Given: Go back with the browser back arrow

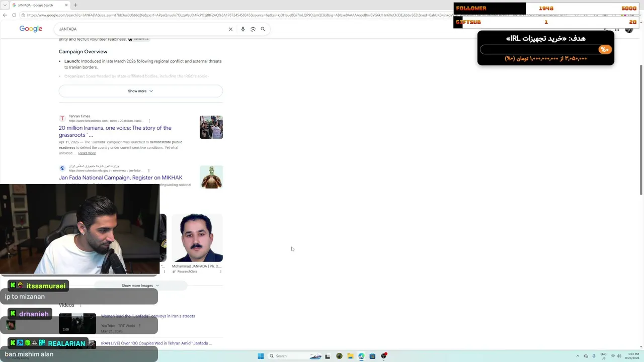Looking at the screenshot, I should click(x=5, y=15).
